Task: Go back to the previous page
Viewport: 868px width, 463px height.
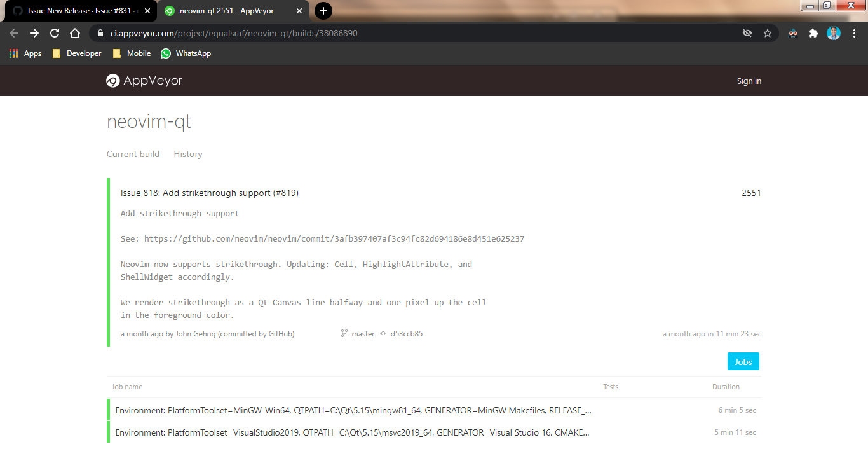Action: 13,33
